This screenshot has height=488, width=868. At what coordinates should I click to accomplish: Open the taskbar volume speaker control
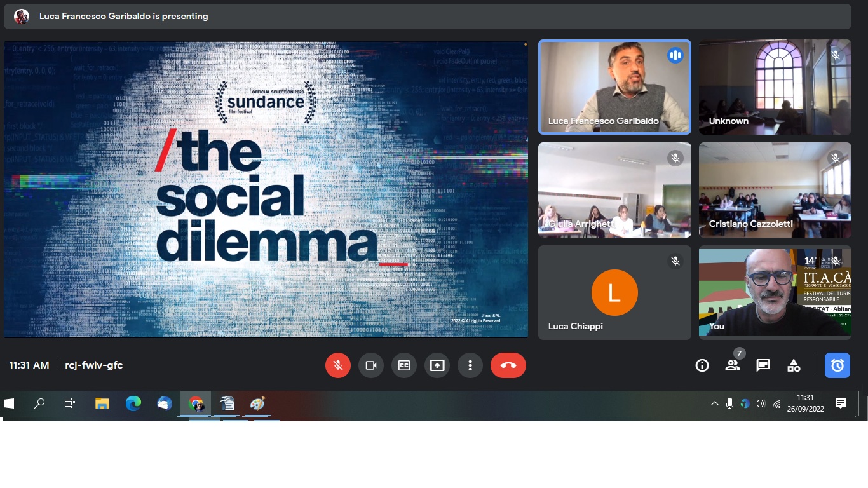coord(760,403)
